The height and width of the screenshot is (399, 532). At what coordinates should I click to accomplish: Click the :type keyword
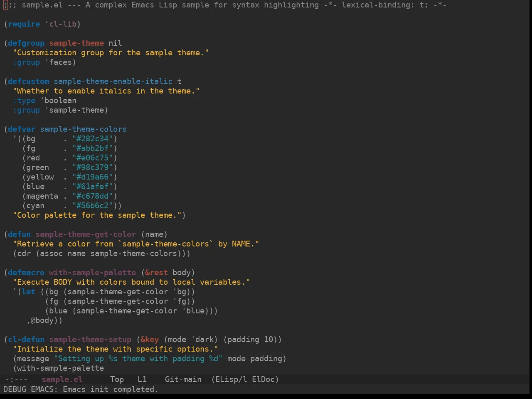[24, 100]
